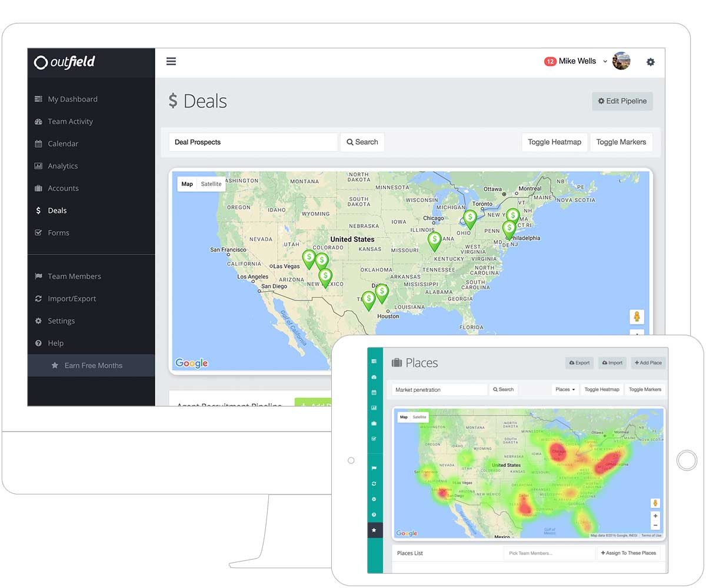
Task: Toggle Markers on the Deals map
Action: [621, 142]
